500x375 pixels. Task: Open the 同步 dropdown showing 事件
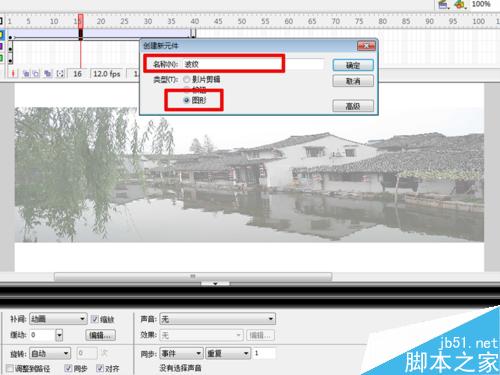pyautogui.click(x=181, y=353)
